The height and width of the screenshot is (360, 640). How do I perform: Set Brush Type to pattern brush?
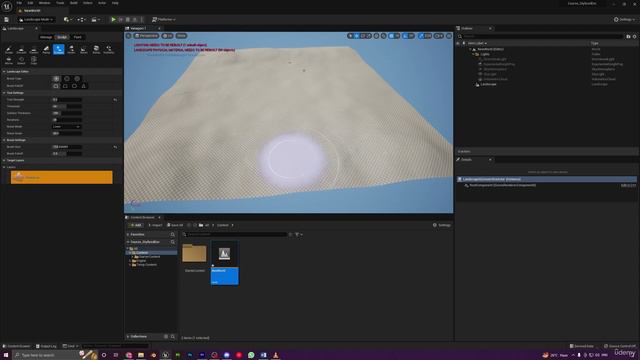tap(77, 79)
